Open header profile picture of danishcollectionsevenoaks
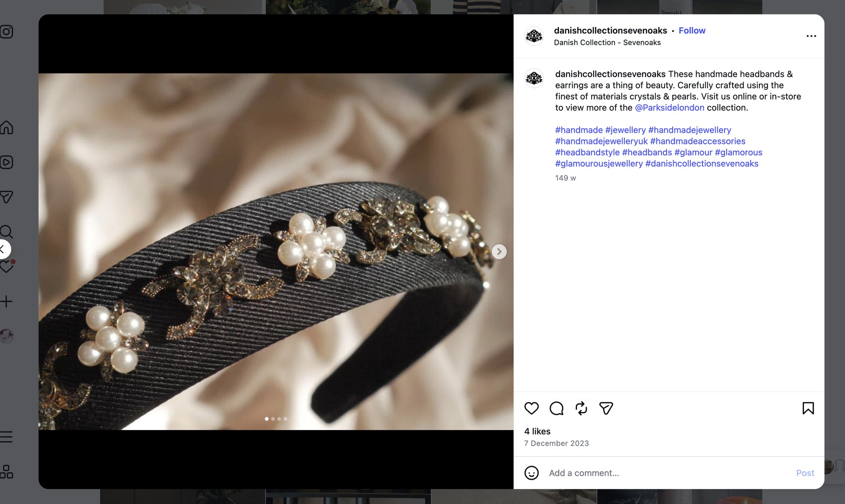 click(534, 36)
